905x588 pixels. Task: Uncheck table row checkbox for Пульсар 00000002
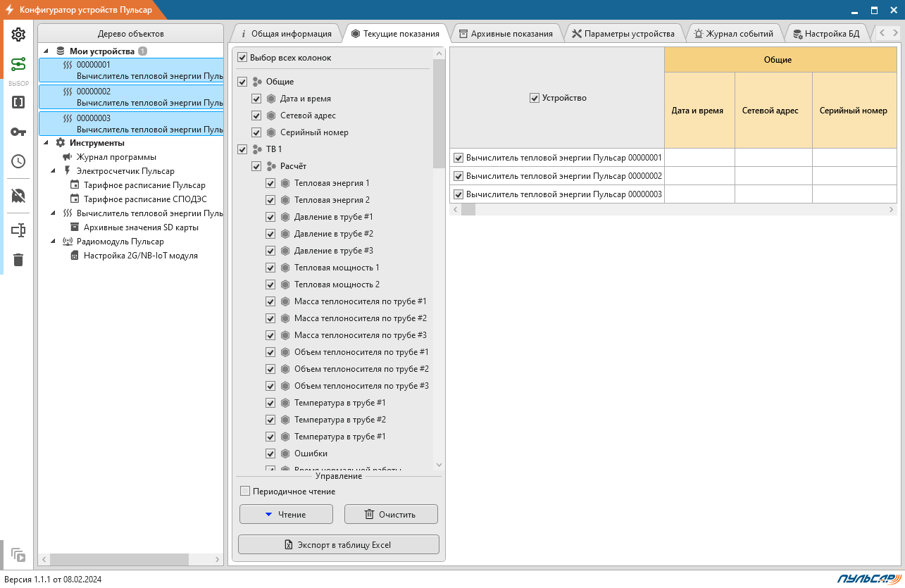pos(458,176)
